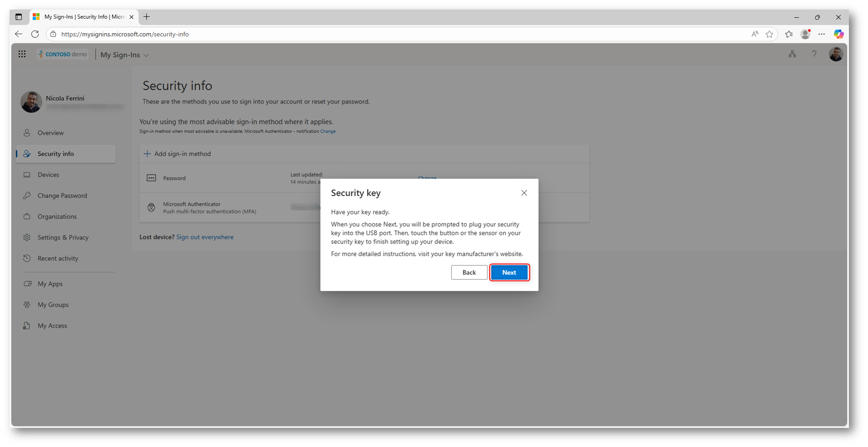Click the Recent activity clock icon
The image size is (868, 447).
(27, 258)
